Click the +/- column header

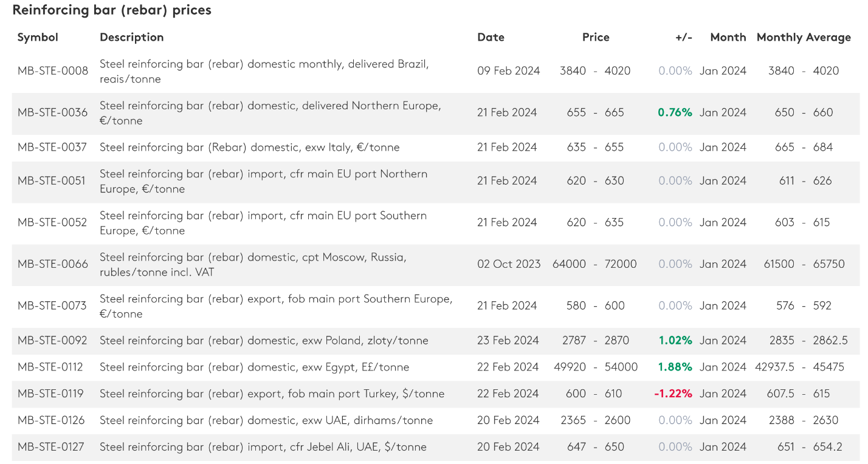point(683,38)
